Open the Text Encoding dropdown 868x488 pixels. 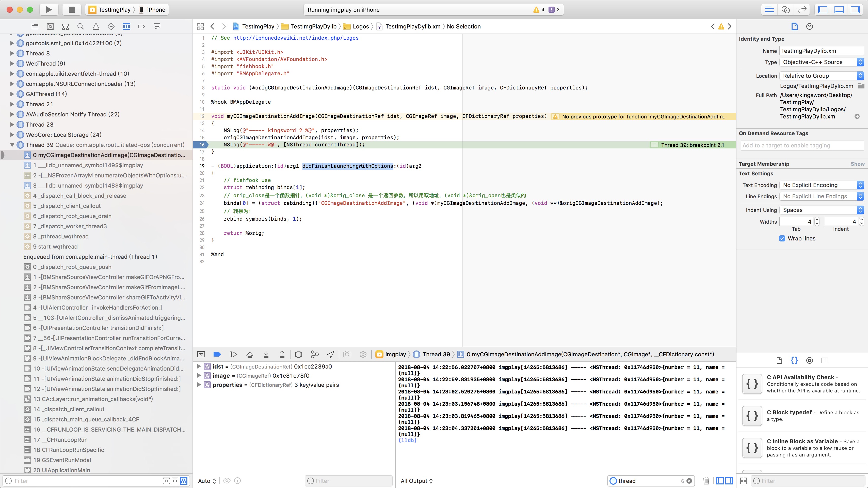821,185
